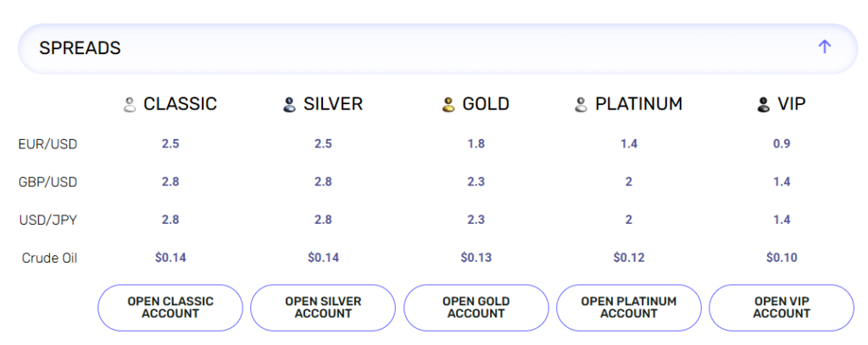Select the PLATINUM column heading
868x345 pixels.
[x=638, y=104]
